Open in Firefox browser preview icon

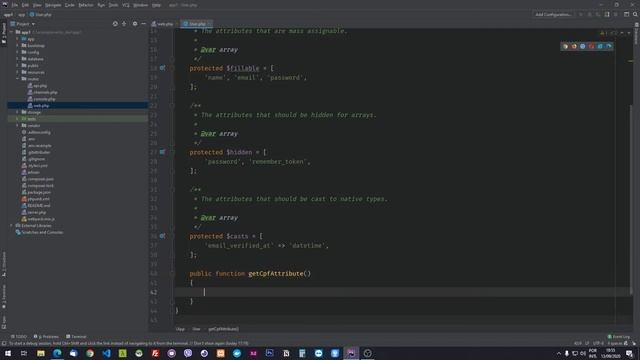(x=574, y=47)
